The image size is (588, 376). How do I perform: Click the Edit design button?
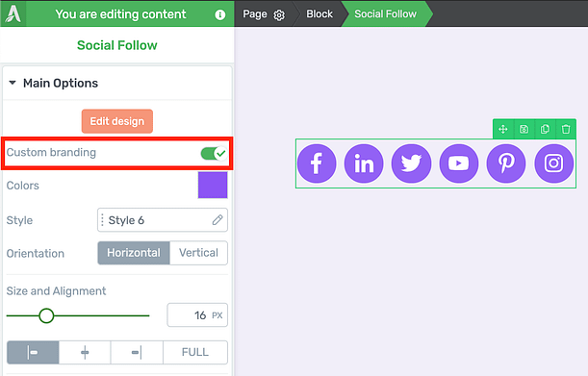click(x=117, y=121)
